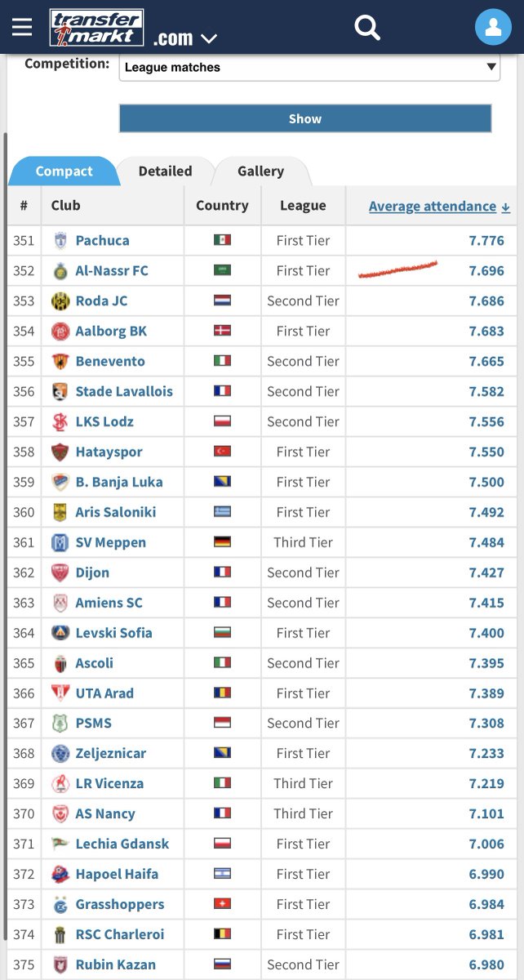Image resolution: width=524 pixels, height=980 pixels.
Task: Select the Compact tab
Action: click(x=64, y=171)
